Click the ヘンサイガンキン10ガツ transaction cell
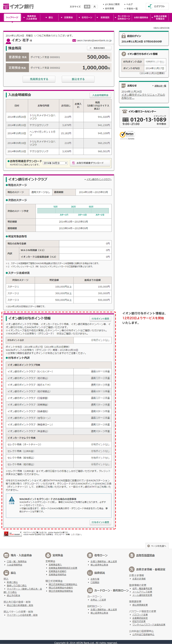 coord(43,133)
